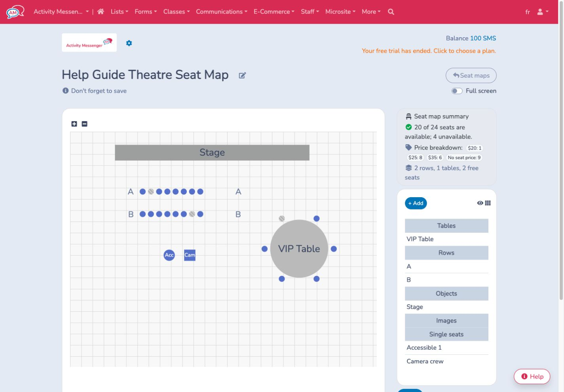Select VIP Table in the list
The image size is (564, 392).
coord(446,239)
